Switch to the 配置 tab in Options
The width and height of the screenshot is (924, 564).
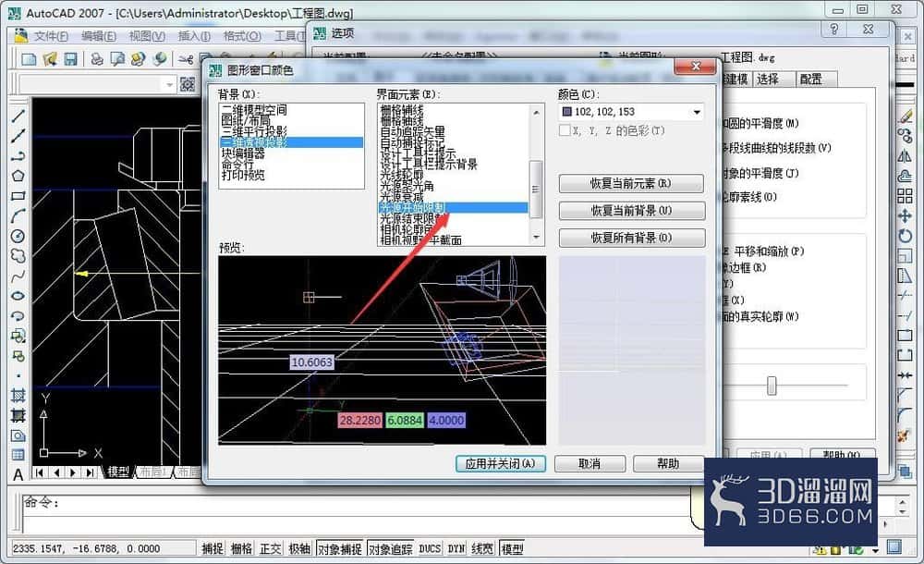(x=811, y=80)
